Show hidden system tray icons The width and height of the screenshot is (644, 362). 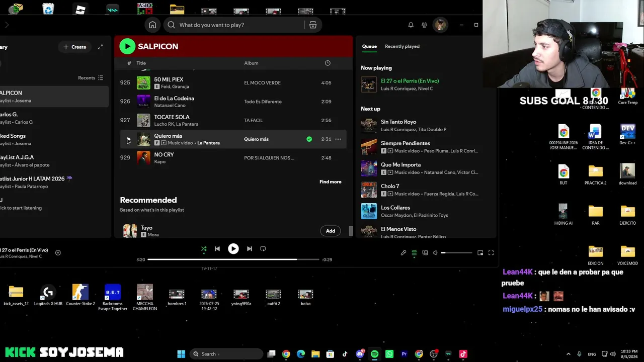[569, 354]
